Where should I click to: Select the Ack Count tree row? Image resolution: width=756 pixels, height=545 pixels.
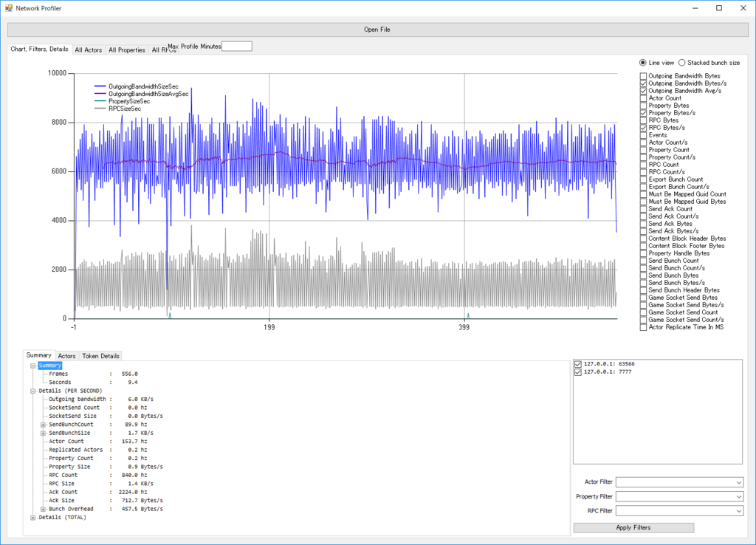tap(98, 492)
